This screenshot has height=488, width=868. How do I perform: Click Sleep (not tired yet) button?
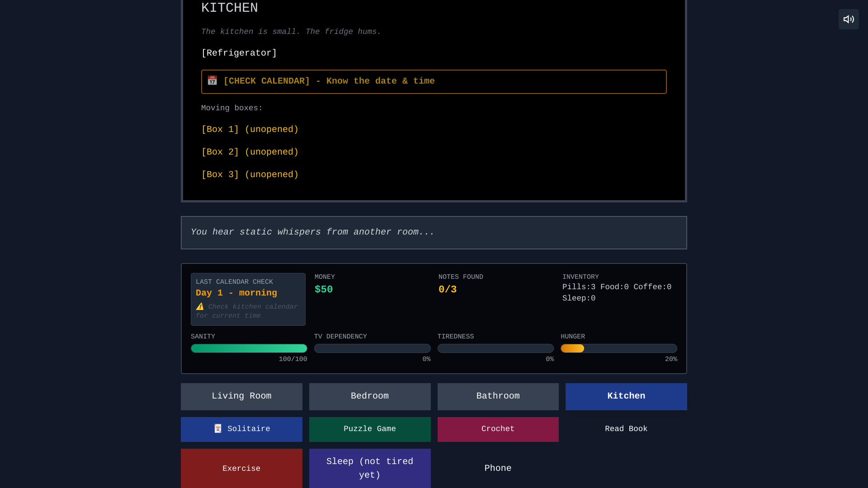click(x=370, y=469)
